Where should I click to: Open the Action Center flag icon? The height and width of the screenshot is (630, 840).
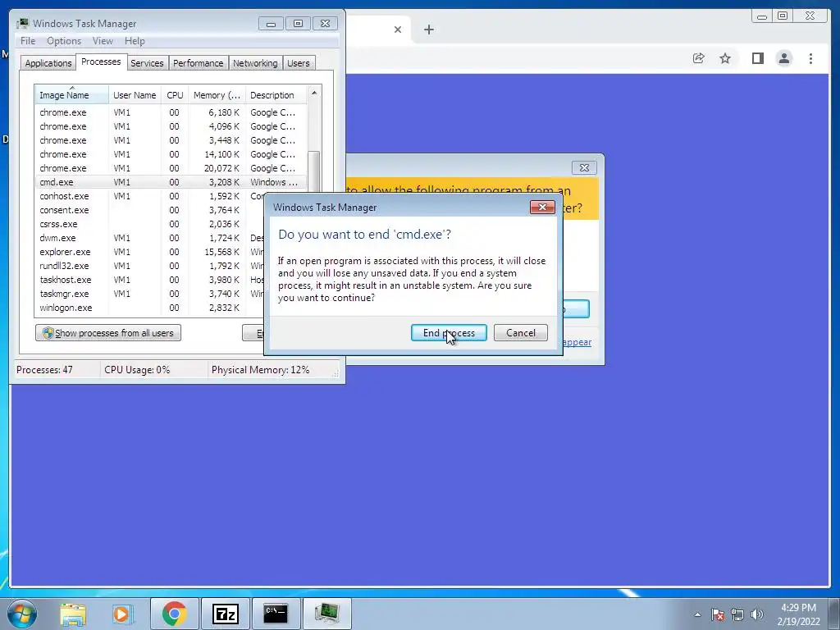click(x=718, y=614)
